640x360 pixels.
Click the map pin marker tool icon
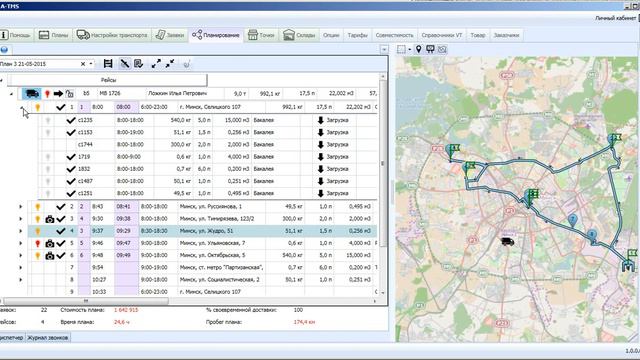(418, 49)
